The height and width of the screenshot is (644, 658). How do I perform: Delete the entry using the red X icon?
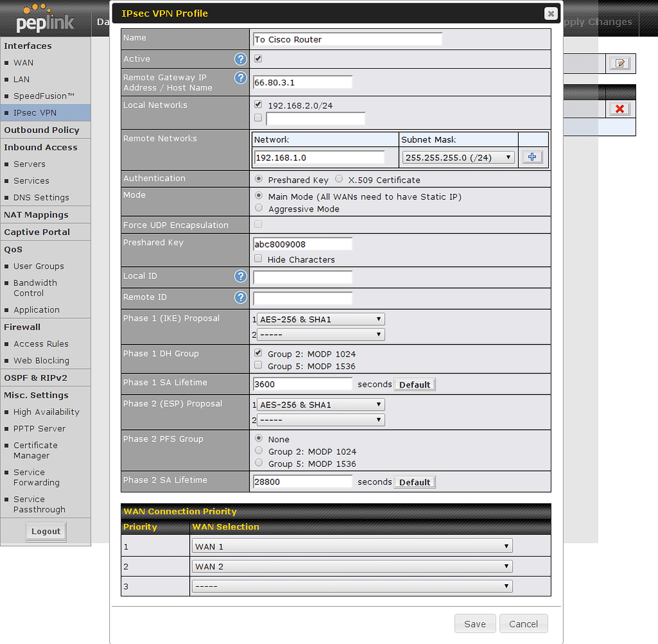point(619,109)
